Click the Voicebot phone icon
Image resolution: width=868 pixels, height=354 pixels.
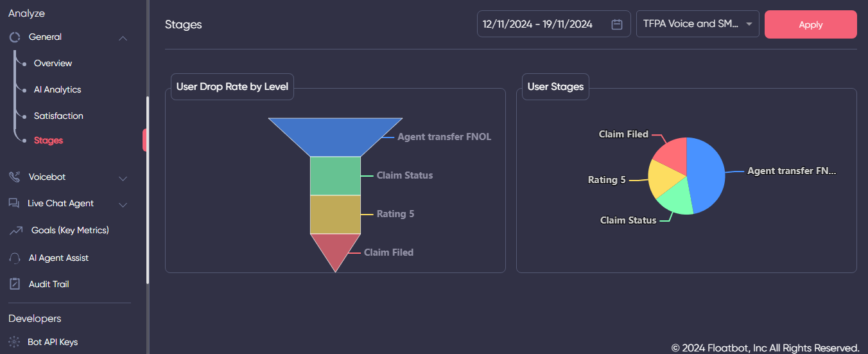tap(15, 177)
